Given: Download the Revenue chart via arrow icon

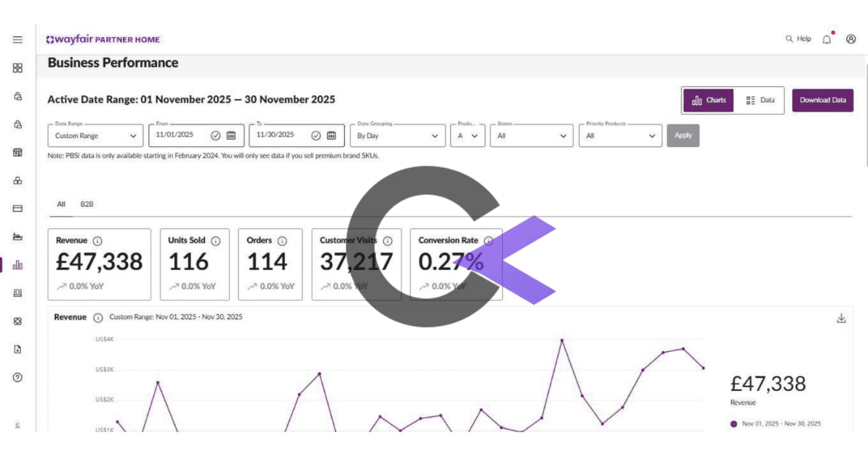Looking at the screenshot, I should [x=841, y=318].
